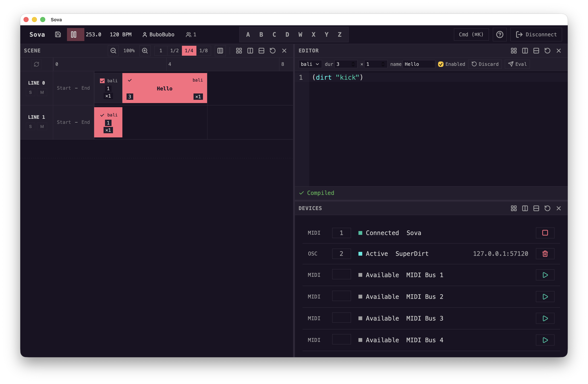The height and width of the screenshot is (384, 588).
Task: Zoom in the scene timeline
Action: tap(145, 51)
